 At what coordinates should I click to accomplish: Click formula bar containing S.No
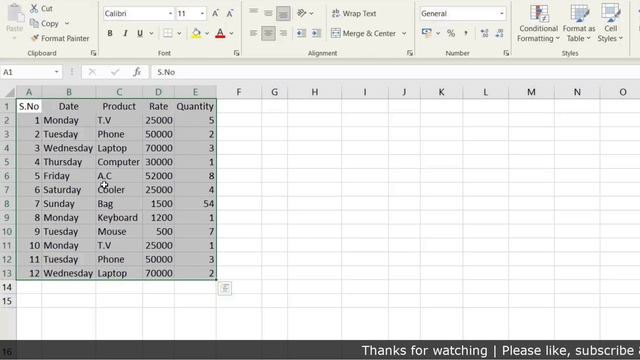[x=395, y=72]
